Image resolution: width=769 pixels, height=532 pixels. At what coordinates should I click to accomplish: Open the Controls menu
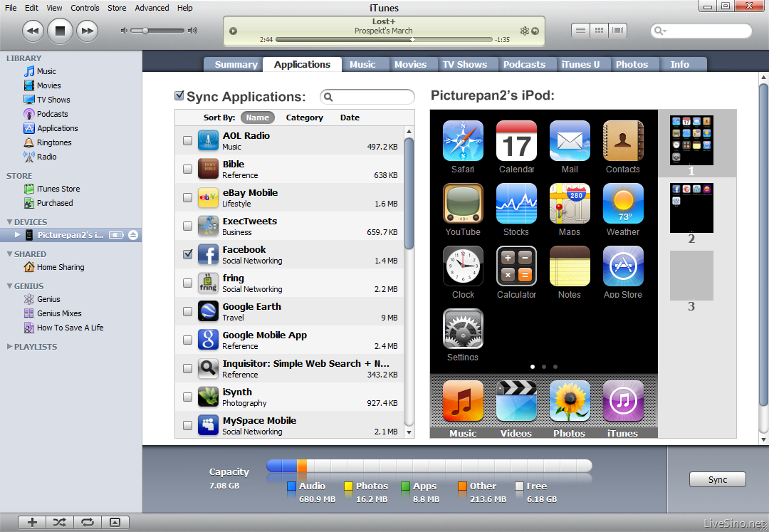coord(85,8)
